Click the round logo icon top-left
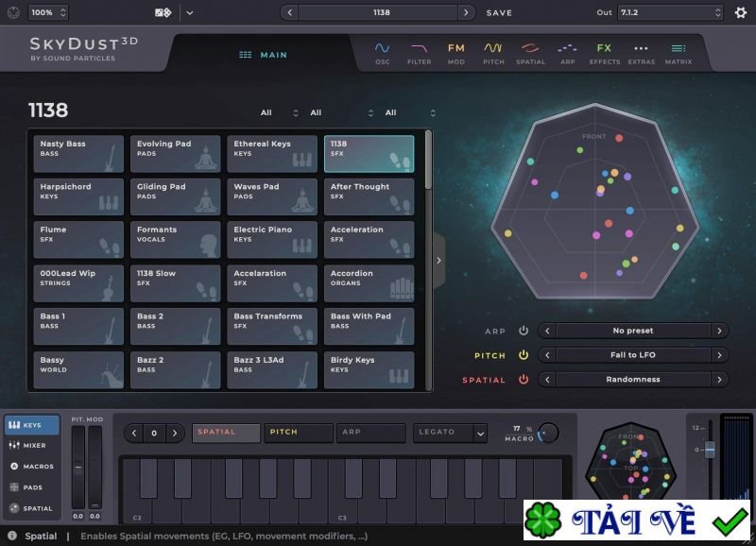 13,12
